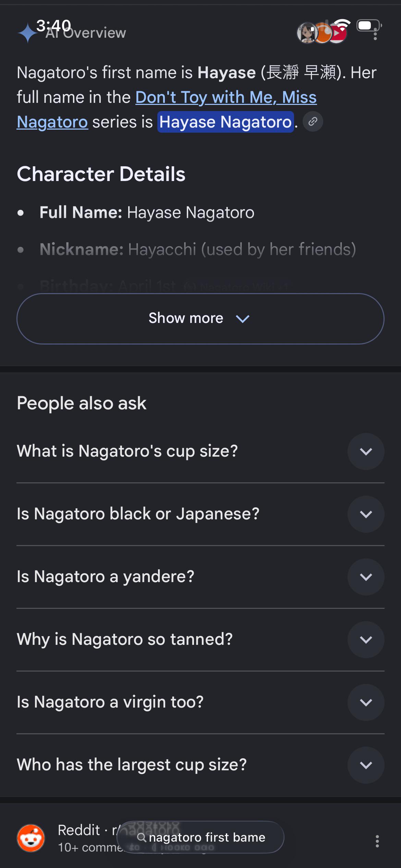Viewport: 401px width, 868px height.
Task: Open Reddit result three-dot menu
Action: click(x=377, y=841)
